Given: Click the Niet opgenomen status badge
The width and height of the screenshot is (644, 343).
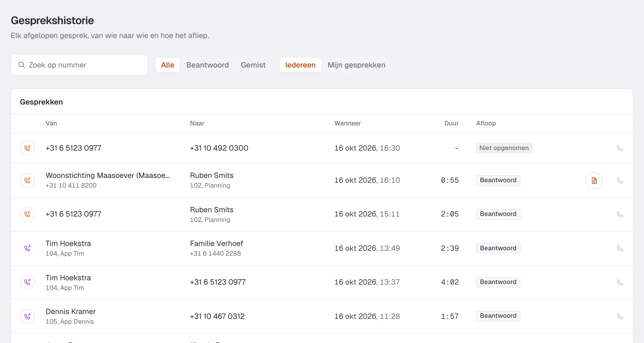Looking at the screenshot, I should pos(504,148).
